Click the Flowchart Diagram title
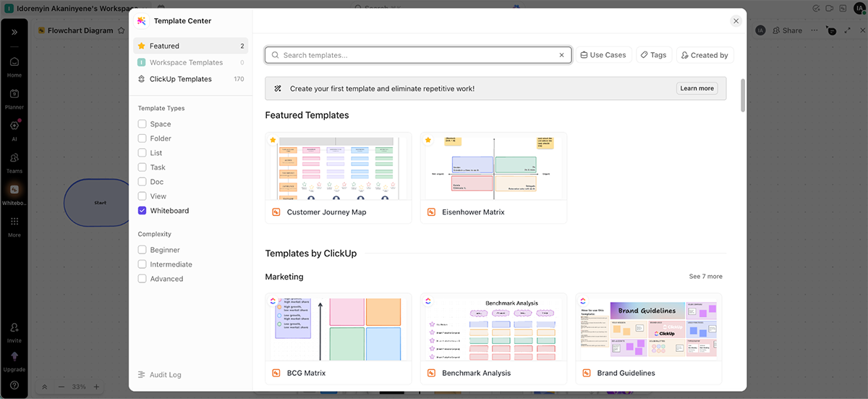868x399 pixels. (80, 30)
